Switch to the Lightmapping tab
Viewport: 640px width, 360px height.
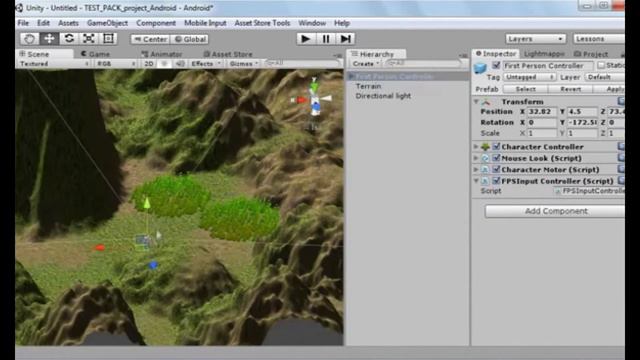tap(544, 54)
